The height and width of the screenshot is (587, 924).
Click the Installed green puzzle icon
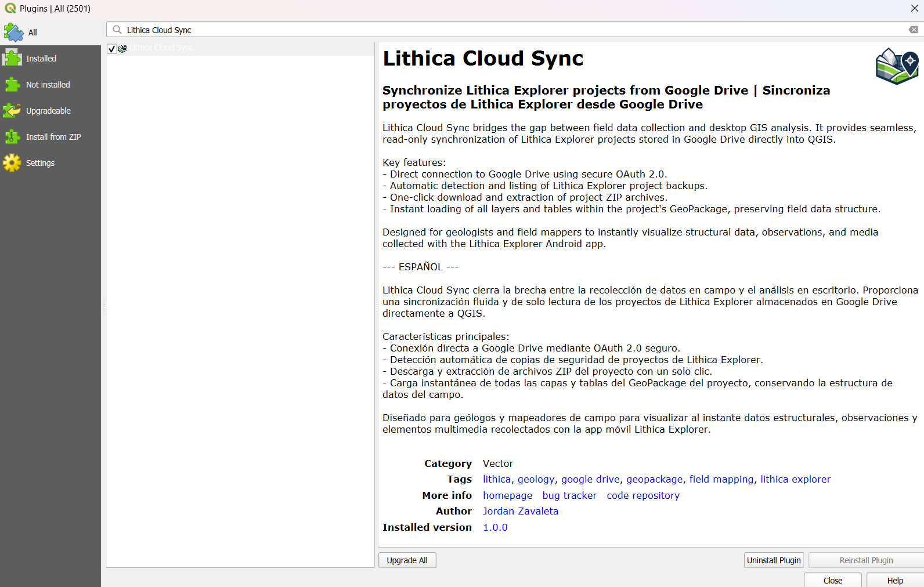[x=12, y=58]
